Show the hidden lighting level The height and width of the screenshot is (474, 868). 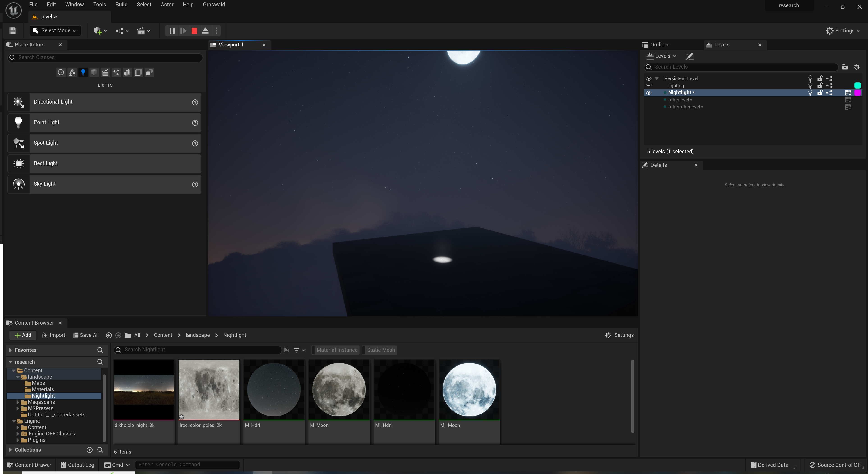[649, 86]
